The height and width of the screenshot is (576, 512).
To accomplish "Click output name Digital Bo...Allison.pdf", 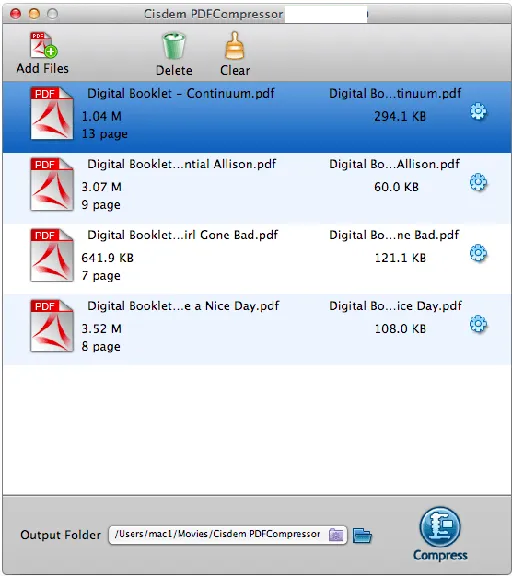I will click(394, 164).
